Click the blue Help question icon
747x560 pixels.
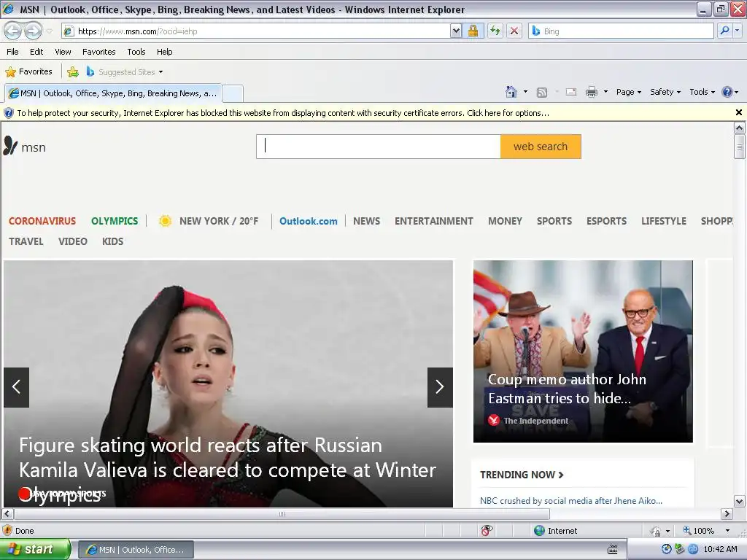point(727,92)
